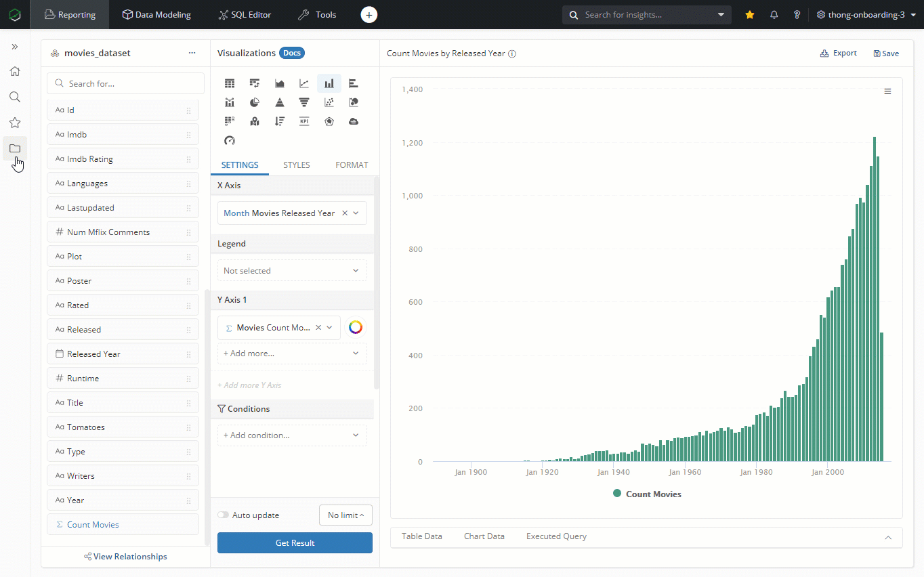Select the pie chart visualization
Viewport: 924px width, 577px height.
255,102
